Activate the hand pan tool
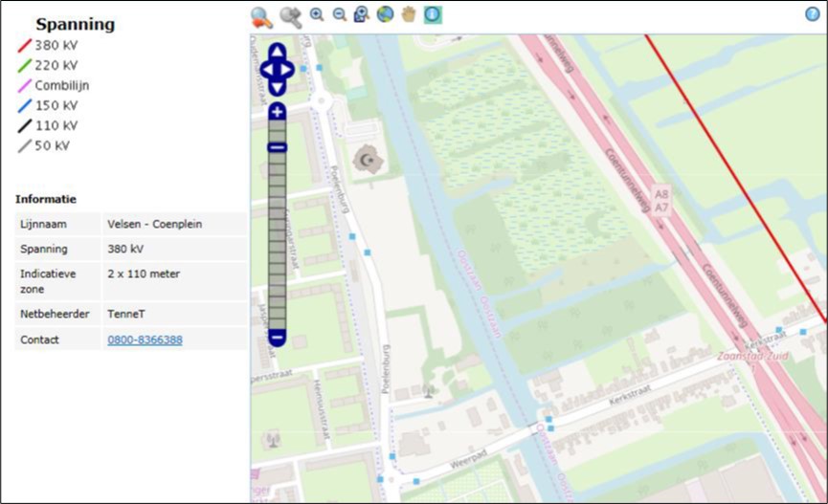 click(409, 14)
